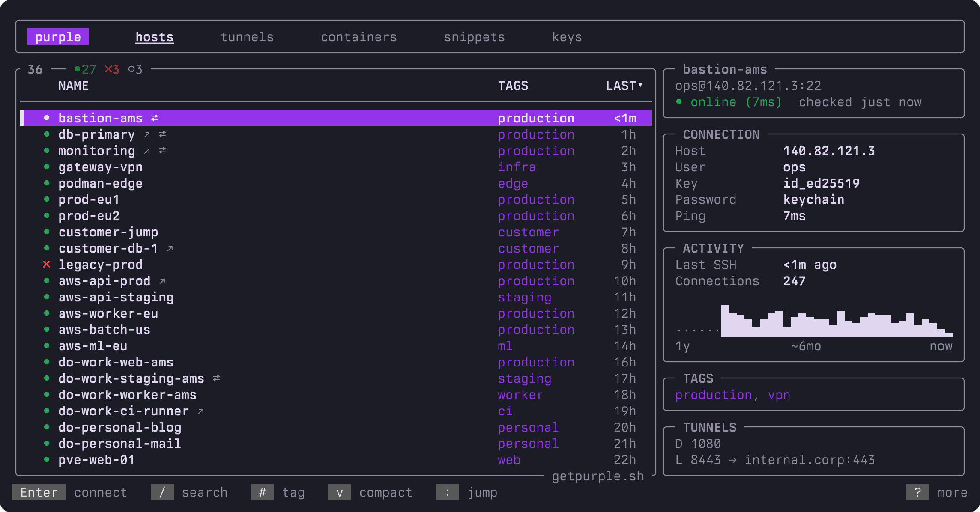
Task: Click the online status dot in bastion-ams panel
Action: [679, 101]
